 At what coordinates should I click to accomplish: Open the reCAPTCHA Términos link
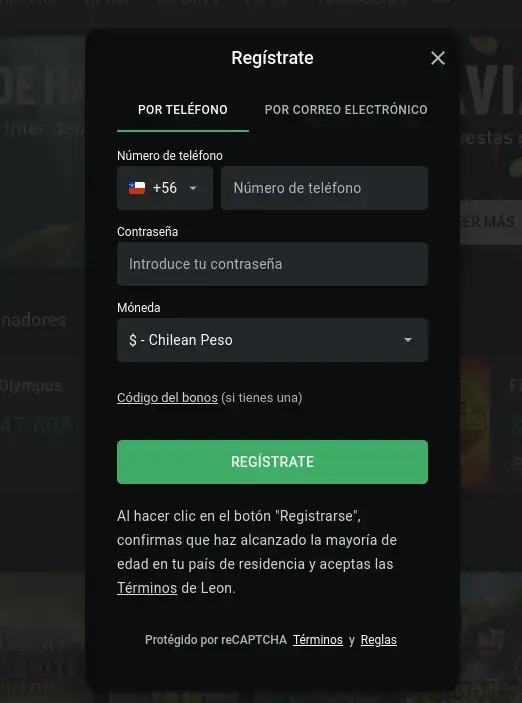[x=318, y=640]
